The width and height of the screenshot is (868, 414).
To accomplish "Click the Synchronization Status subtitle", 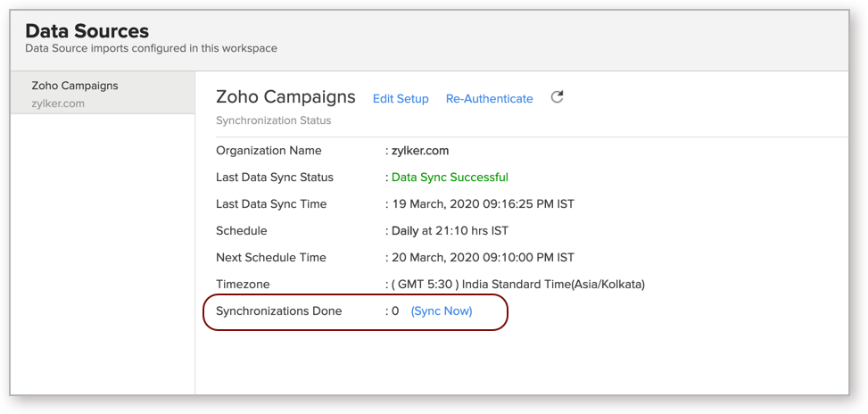I will coord(273,120).
